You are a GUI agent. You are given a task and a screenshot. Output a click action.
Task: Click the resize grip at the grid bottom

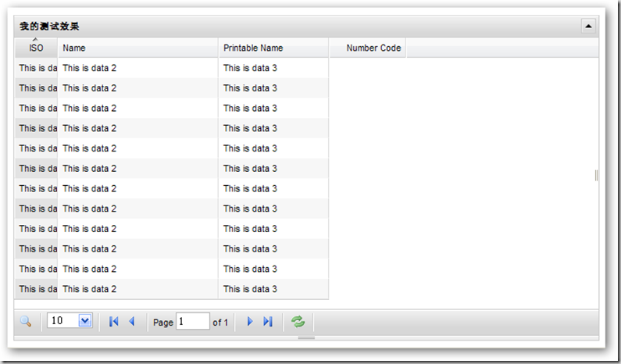306,338
